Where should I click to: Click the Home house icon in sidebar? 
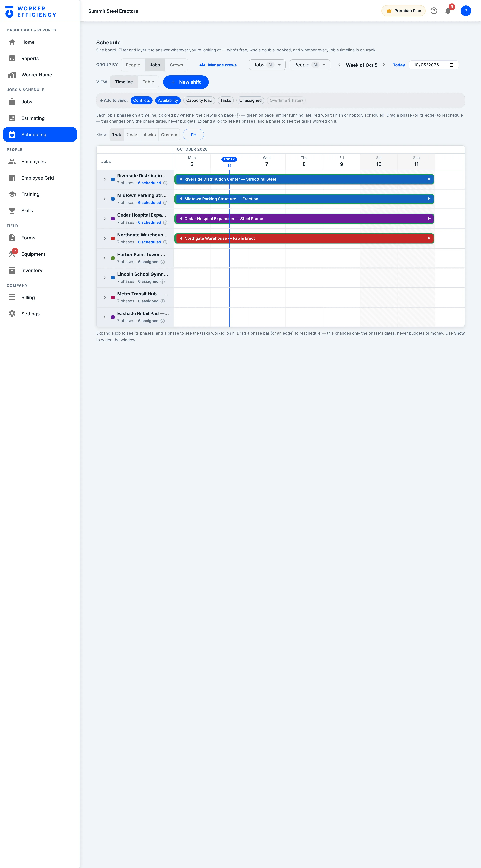click(12, 42)
